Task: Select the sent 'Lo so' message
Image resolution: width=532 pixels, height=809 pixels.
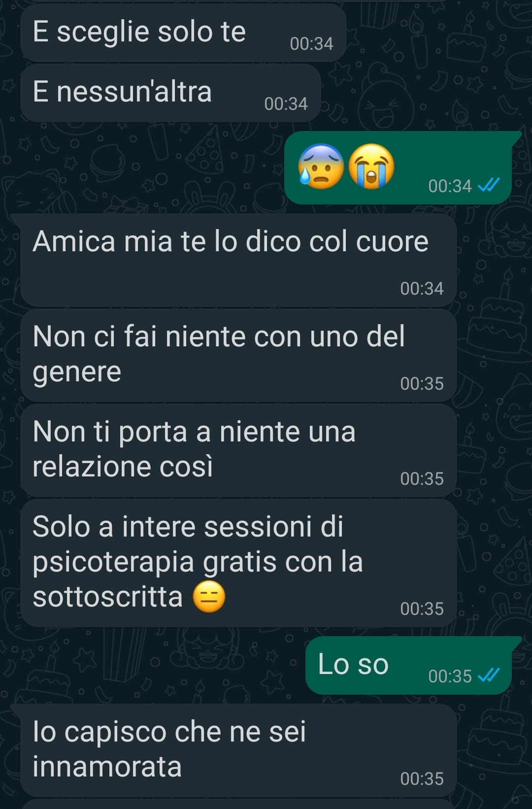Action: 408,665
